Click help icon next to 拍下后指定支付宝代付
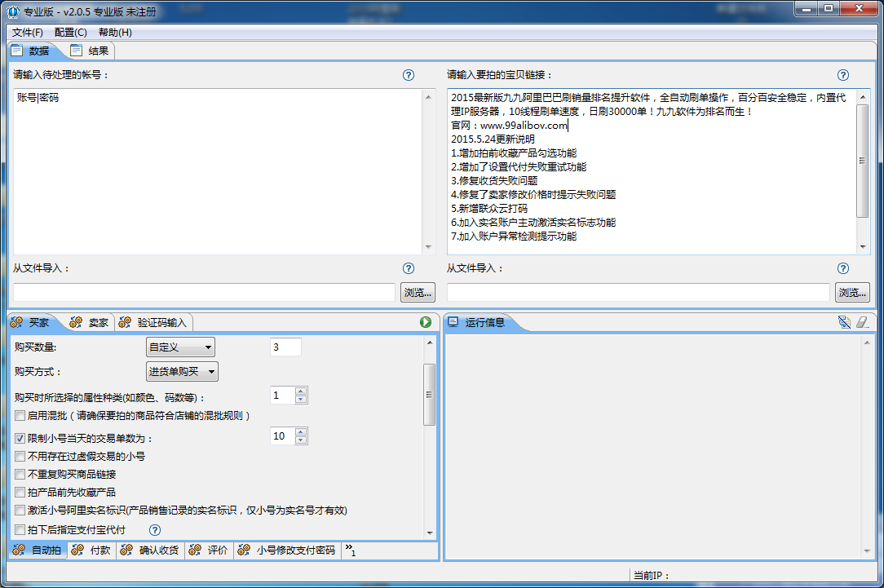The height and width of the screenshot is (588, 884). 155,530
